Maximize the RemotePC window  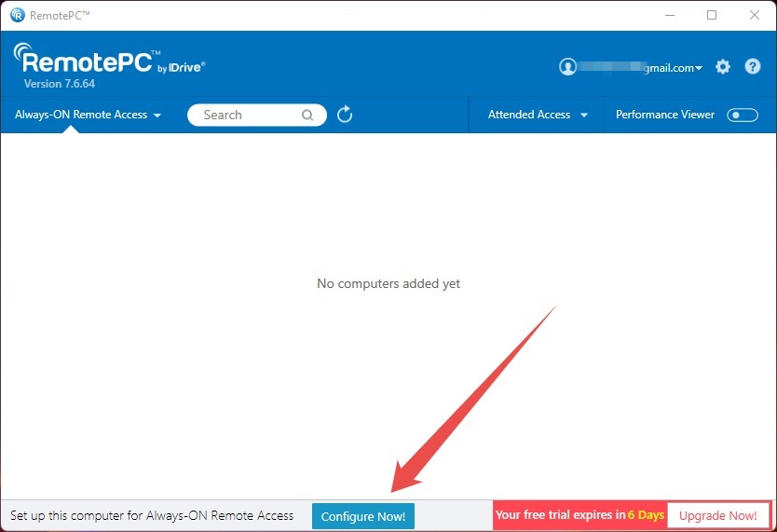[x=712, y=15]
